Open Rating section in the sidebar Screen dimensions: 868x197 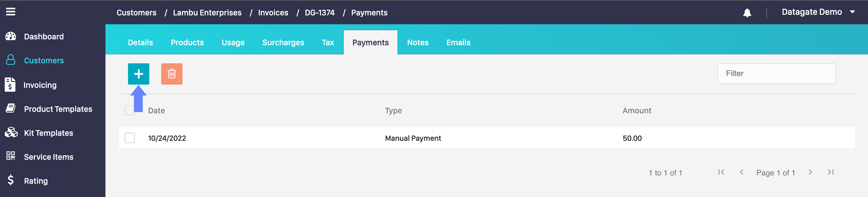(35, 181)
